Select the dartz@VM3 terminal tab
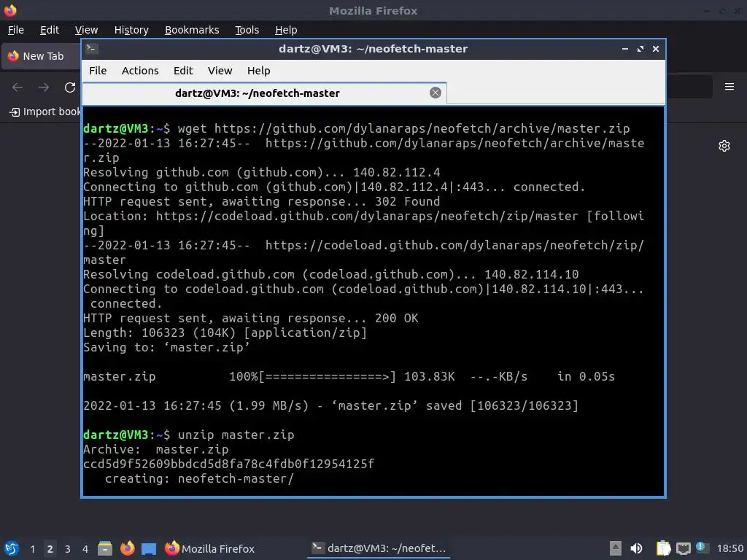Viewport: 747px width, 560px height. coord(264,93)
